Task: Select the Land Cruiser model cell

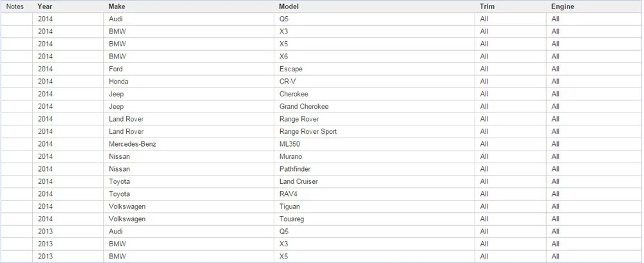Action: coord(374,181)
